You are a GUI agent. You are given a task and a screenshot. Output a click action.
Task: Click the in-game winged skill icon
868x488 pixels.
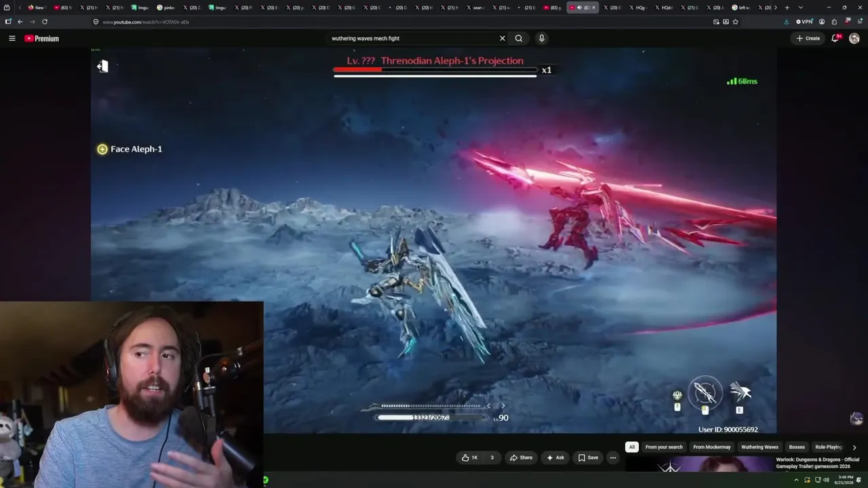(x=740, y=391)
